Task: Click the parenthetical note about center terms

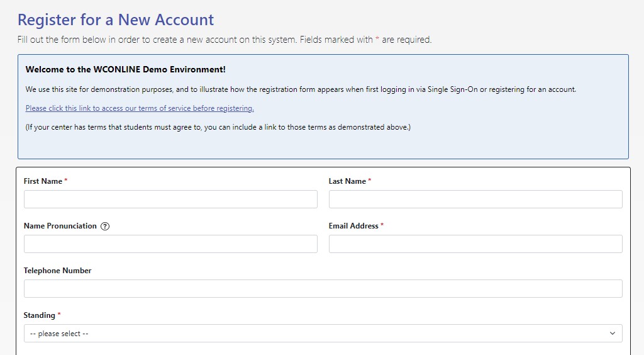Action: (218, 127)
